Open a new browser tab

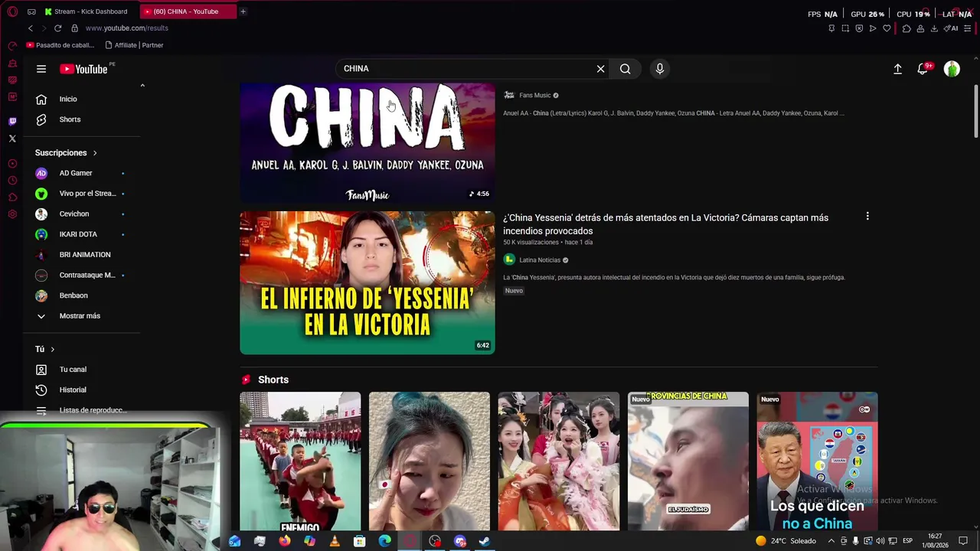coord(243,11)
